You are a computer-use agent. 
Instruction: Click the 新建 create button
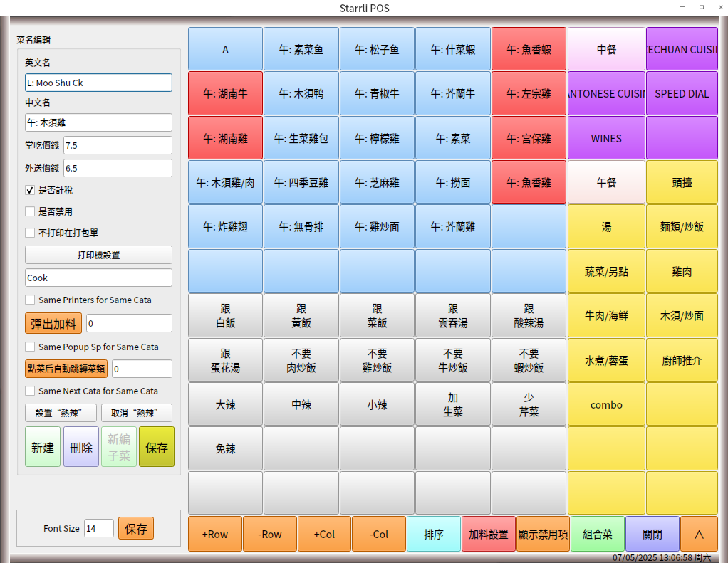click(x=43, y=447)
